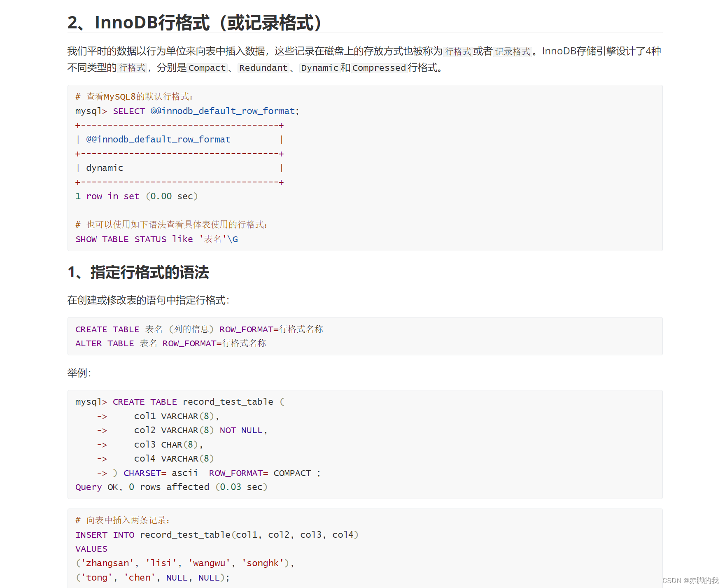This screenshot has width=725, height=588.
Task: Click the row "('zhangsan', 'lisi', 'wangwu', 'songhk'),"
Action: point(185,563)
